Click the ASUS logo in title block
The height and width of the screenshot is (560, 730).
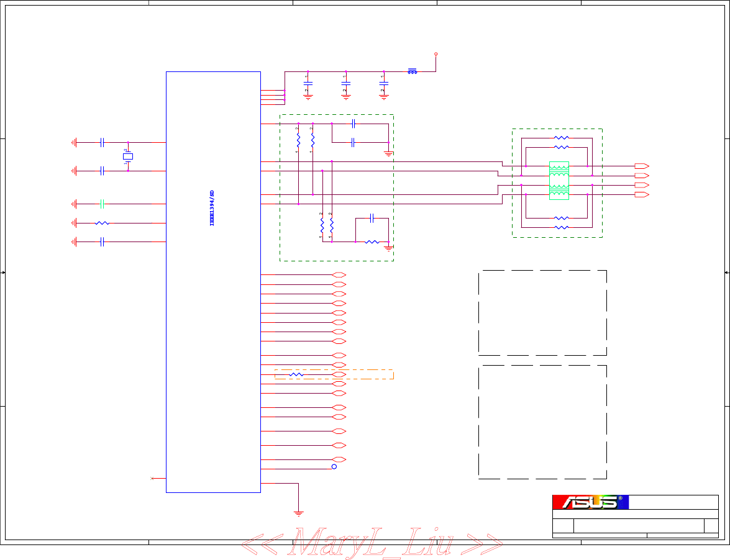[x=590, y=502]
